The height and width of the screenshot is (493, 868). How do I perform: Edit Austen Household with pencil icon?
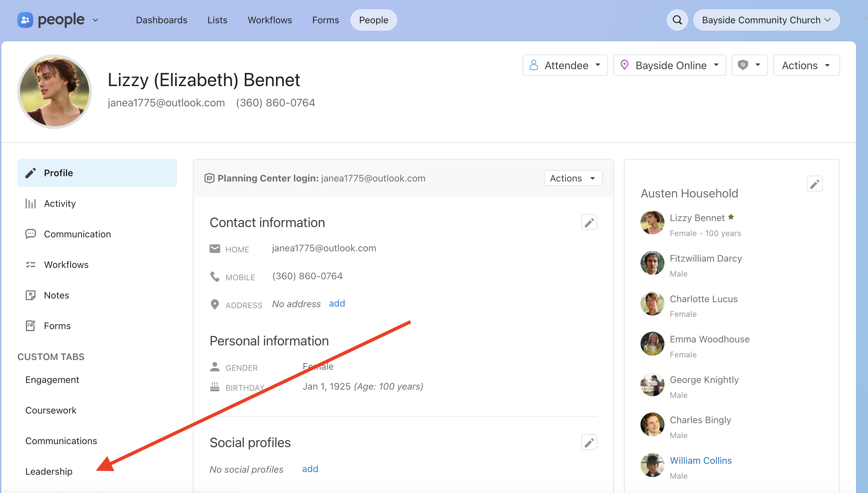point(814,184)
